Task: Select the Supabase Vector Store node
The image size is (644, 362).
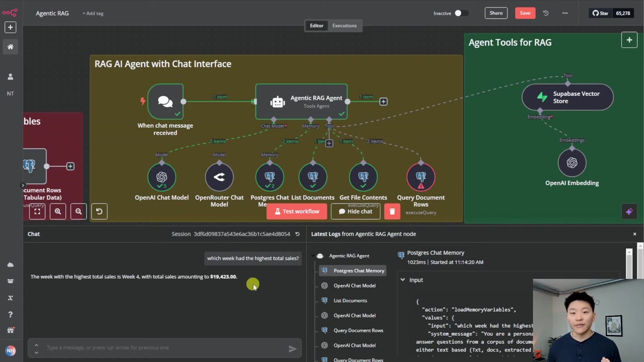Action: 567,97
